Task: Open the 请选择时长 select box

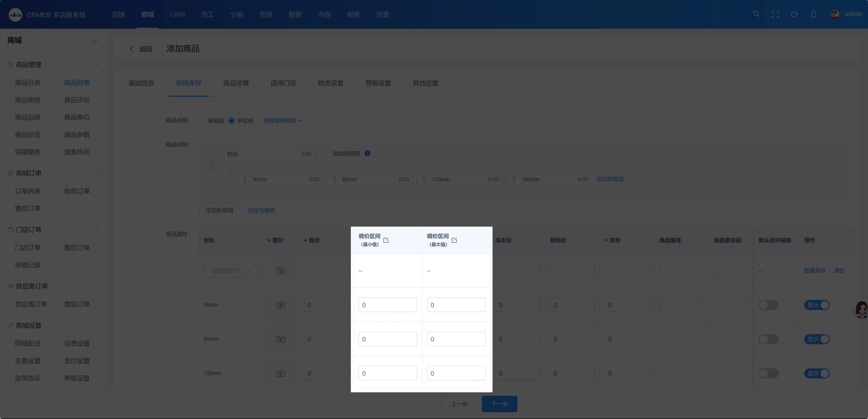Action: [x=231, y=271]
